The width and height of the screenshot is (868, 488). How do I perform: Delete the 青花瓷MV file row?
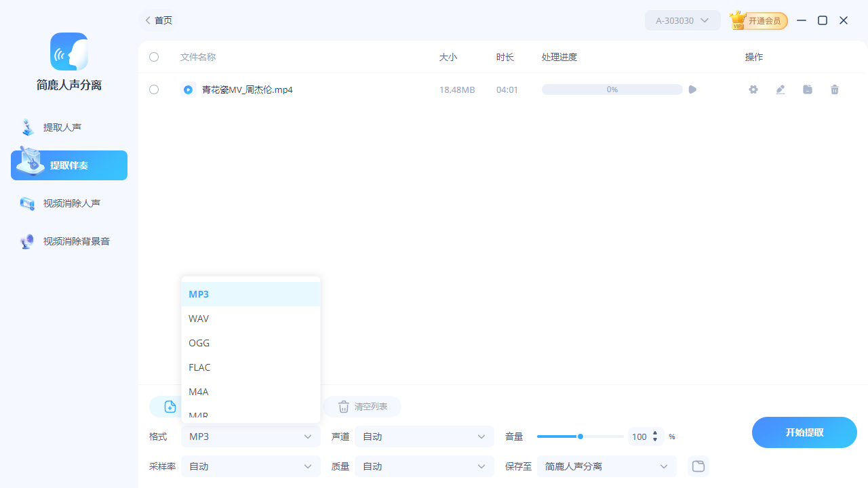[x=834, y=89]
